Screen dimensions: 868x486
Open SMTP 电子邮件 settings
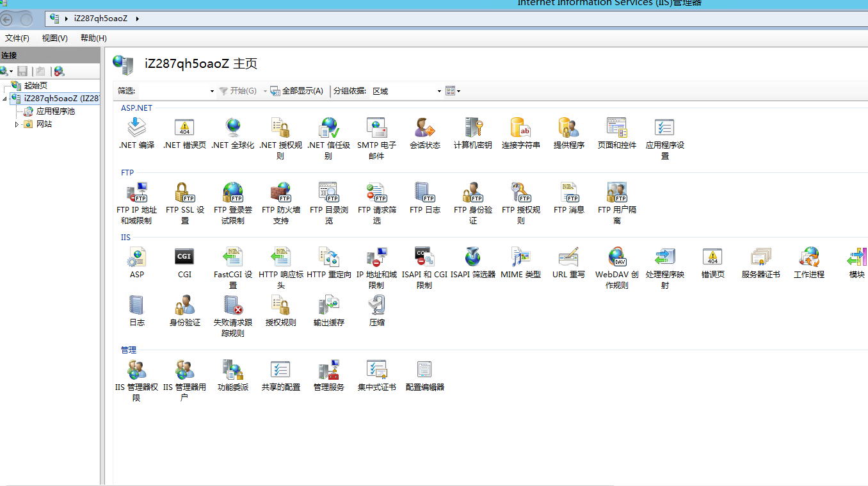(376, 138)
